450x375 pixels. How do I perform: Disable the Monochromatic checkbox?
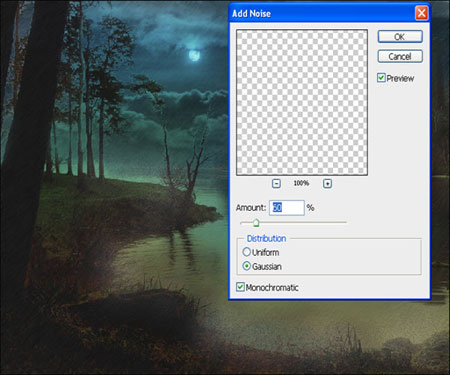pyautogui.click(x=240, y=287)
